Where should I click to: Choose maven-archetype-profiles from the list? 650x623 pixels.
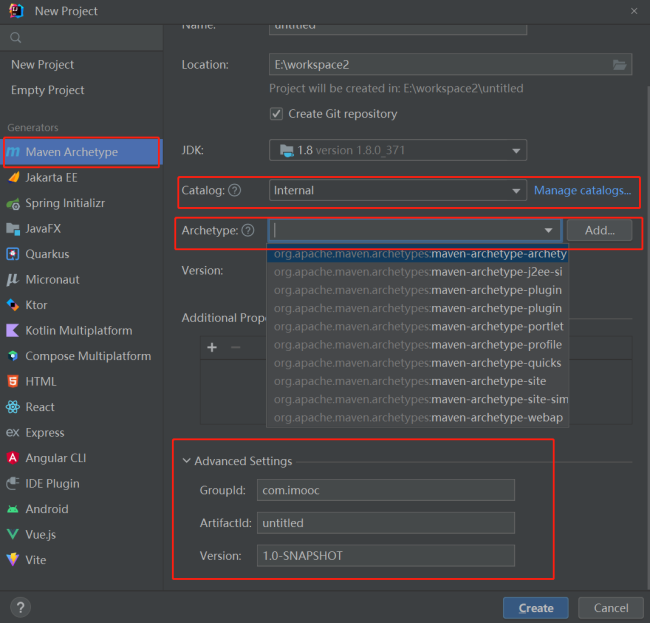click(x=417, y=345)
